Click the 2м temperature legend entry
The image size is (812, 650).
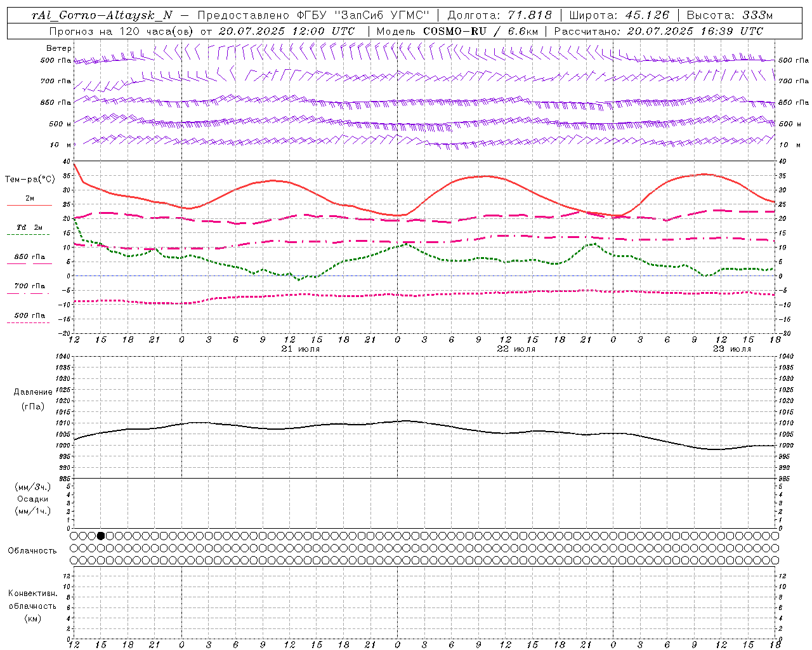tap(29, 199)
